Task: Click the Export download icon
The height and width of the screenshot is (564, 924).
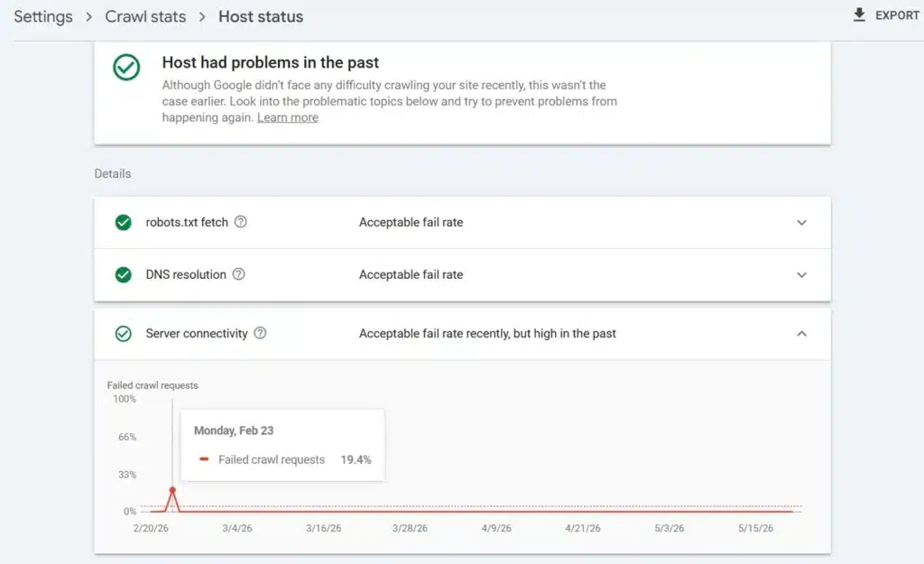Action: point(859,14)
